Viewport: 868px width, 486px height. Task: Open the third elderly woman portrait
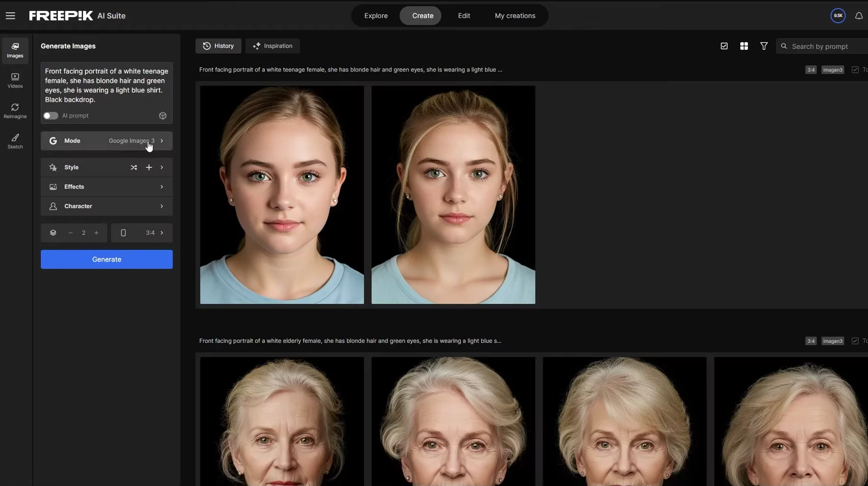coord(625,422)
